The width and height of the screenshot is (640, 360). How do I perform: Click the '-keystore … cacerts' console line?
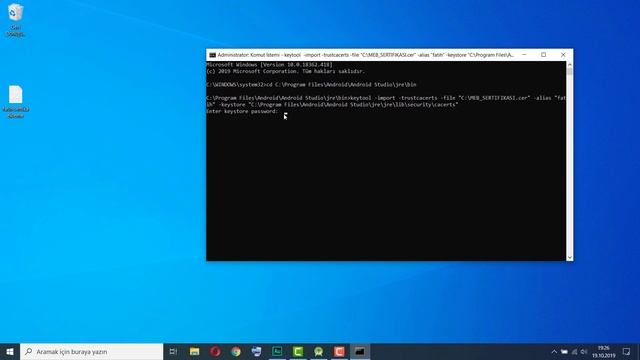(x=332, y=104)
